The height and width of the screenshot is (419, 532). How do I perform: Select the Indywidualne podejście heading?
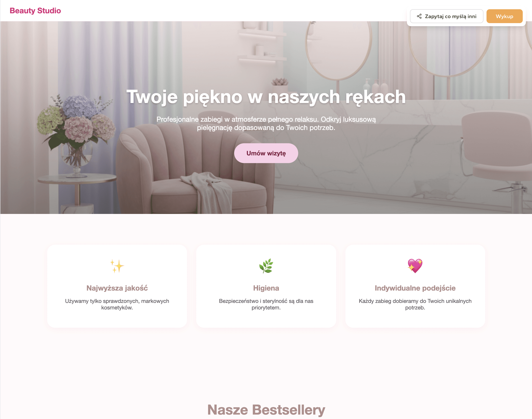[x=415, y=288]
